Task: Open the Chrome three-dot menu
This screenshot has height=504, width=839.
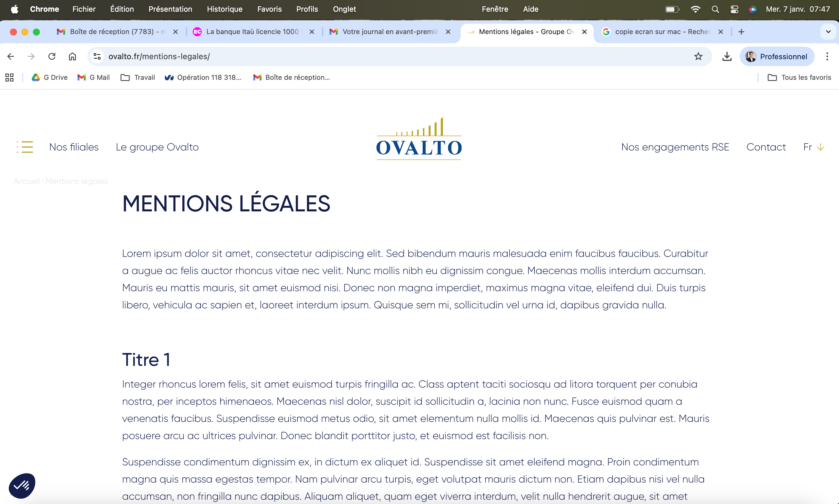Action: coord(827,56)
